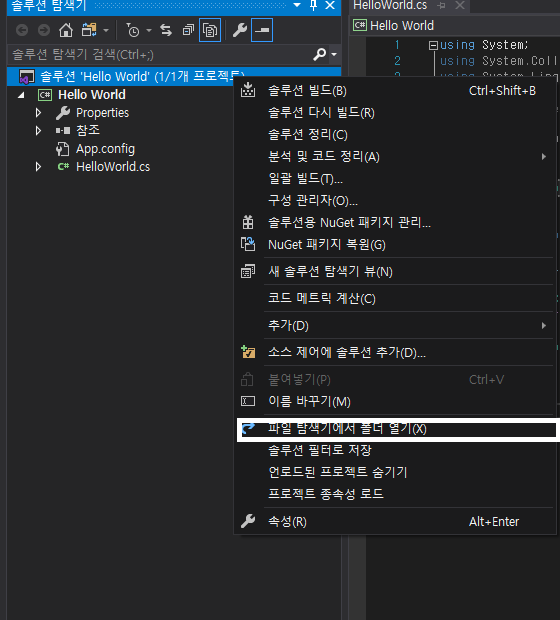
Task: Select the 솔루션 'Hello World' root node
Action: [x=174, y=76]
